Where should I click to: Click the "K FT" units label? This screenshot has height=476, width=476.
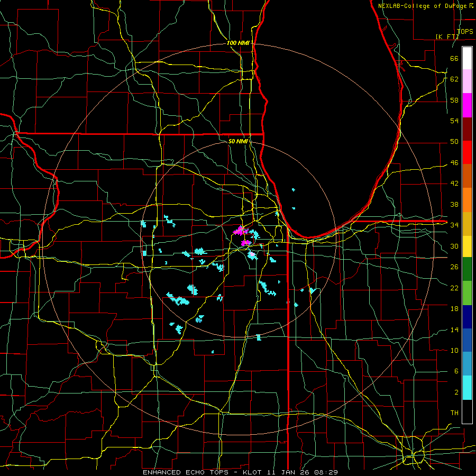click(447, 36)
